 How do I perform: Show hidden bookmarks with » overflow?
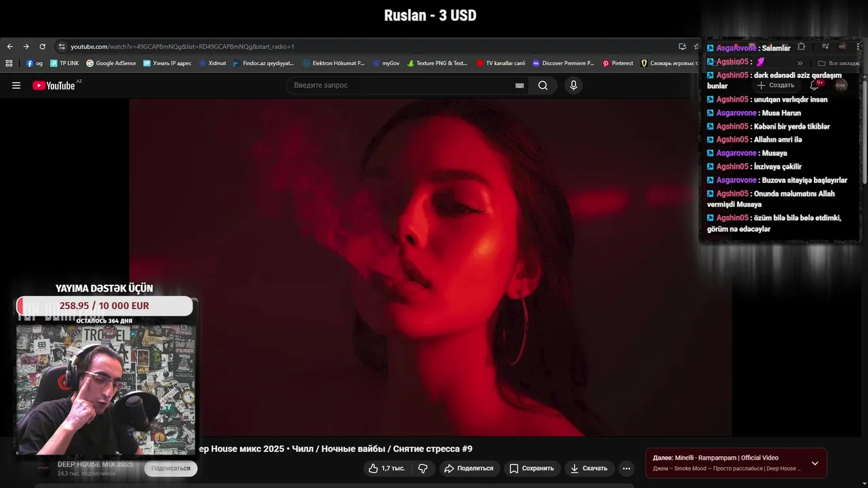pyautogui.click(x=800, y=63)
